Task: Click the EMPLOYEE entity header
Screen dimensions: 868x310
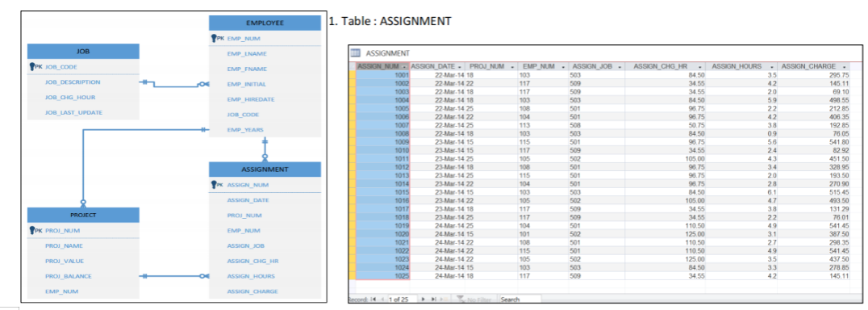Action: pos(265,23)
